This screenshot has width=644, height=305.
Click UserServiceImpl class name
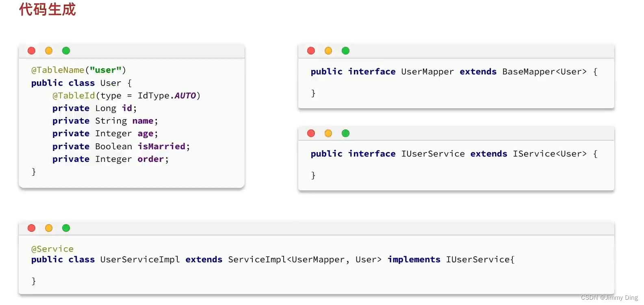pos(140,259)
